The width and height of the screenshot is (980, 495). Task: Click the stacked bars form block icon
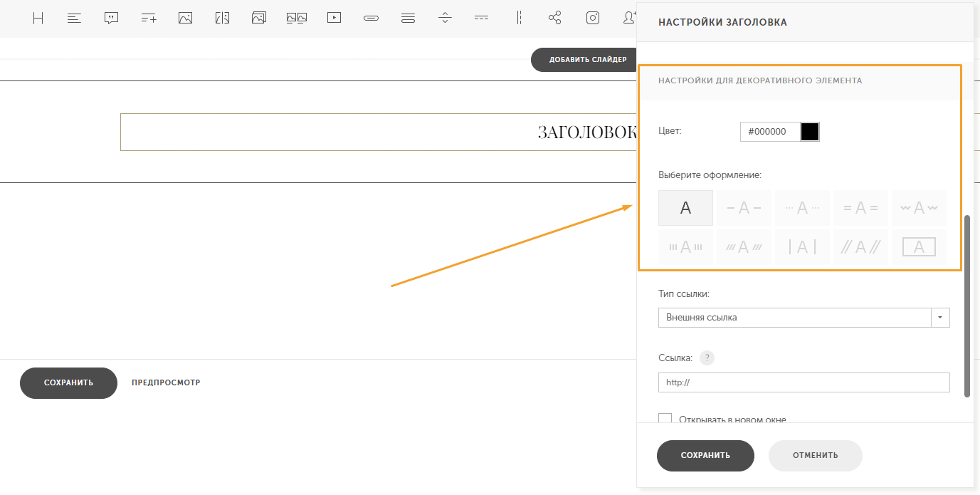[x=408, y=19]
